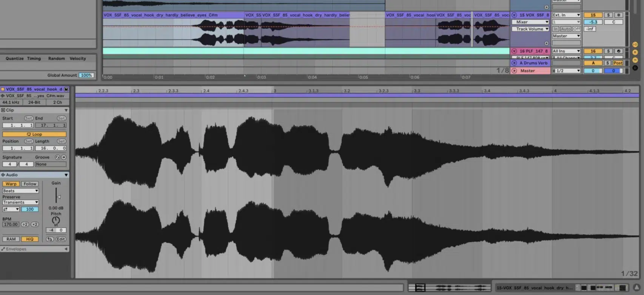Toggle track 16 activator button

pyautogui.click(x=593, y=51)
